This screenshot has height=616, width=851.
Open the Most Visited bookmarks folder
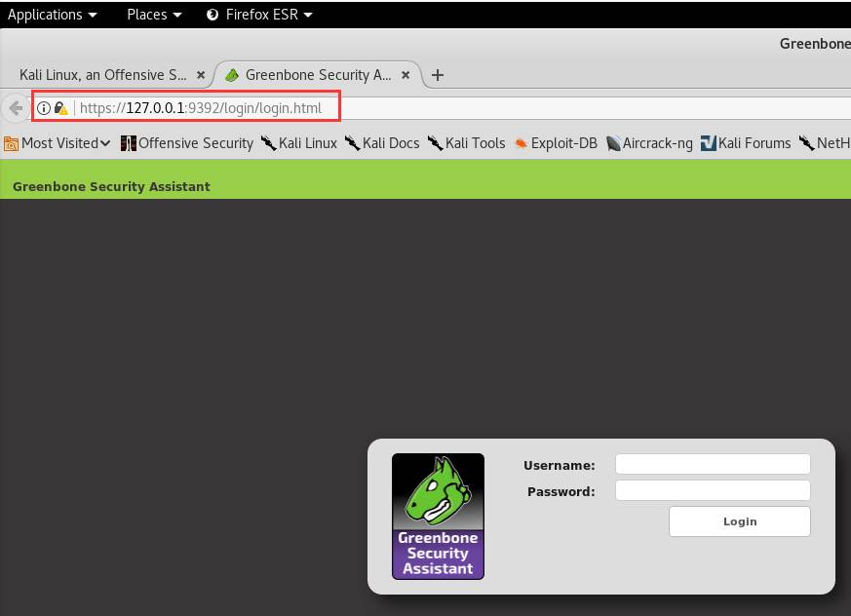tap(57, 143)
